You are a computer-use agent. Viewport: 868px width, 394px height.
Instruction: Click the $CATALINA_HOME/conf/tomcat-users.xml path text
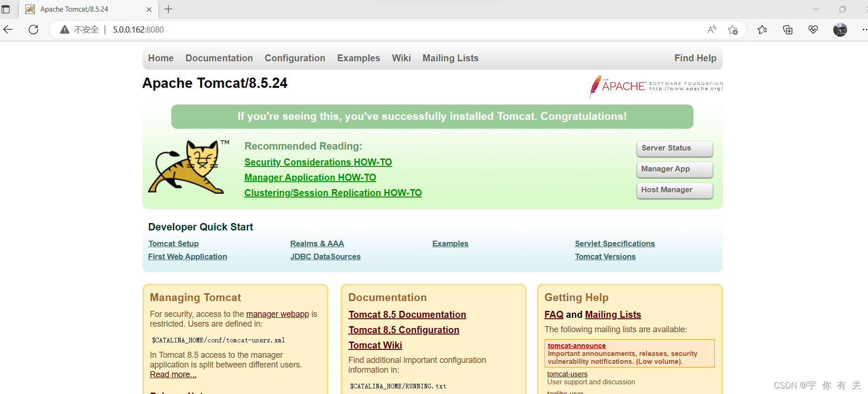click(x=218, y=340)
